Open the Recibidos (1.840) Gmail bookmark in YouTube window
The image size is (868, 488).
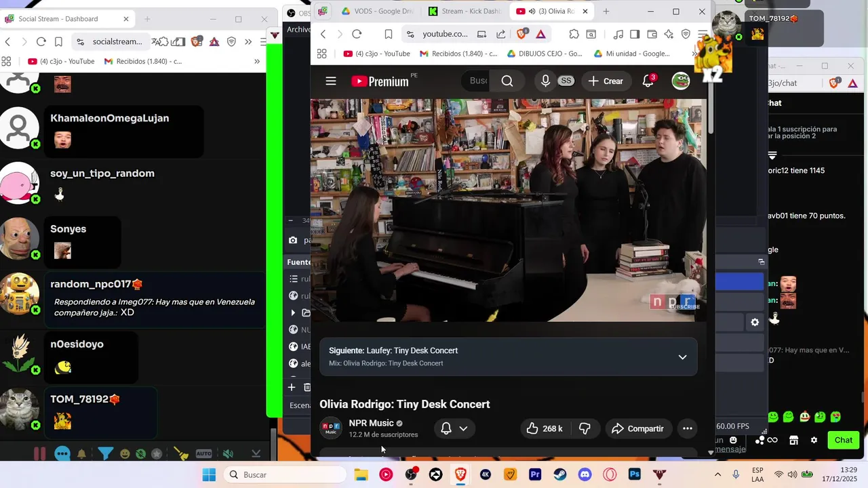click(x=458, y=54)
